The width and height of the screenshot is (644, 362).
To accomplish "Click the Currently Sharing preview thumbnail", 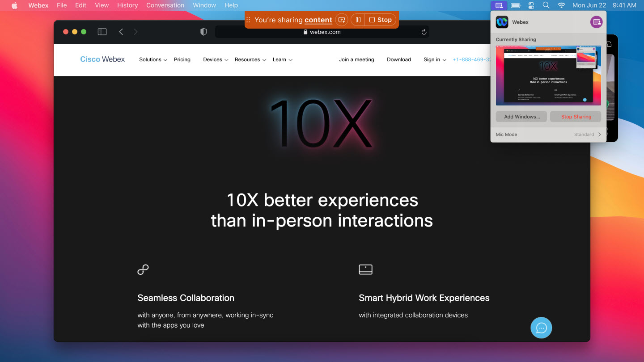I will [548, 75].
